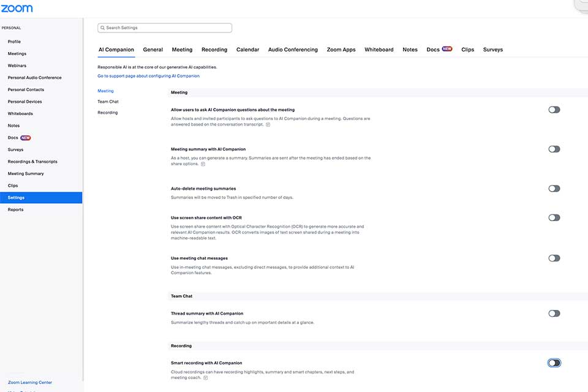Open AI Companion support page link
The height and width of the screenshot is (392, 588).
[148, 76]
